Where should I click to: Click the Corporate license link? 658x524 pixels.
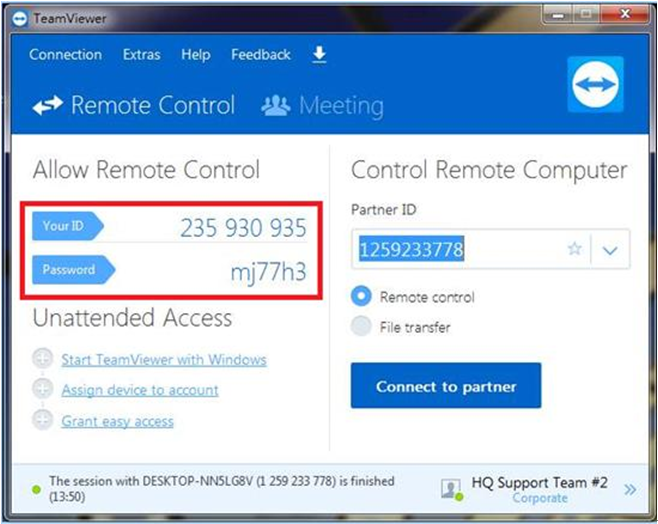click(540, 498)
